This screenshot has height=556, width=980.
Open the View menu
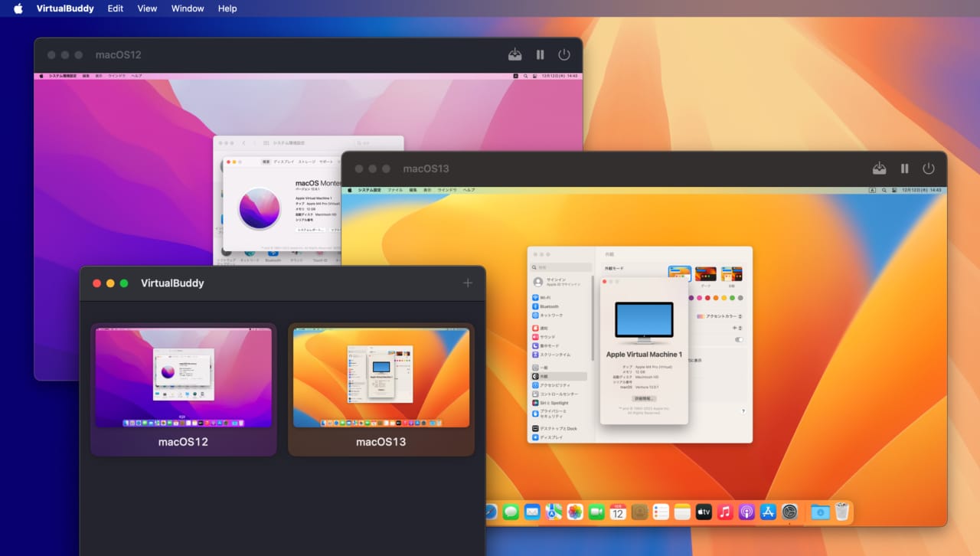click(147, 8)
